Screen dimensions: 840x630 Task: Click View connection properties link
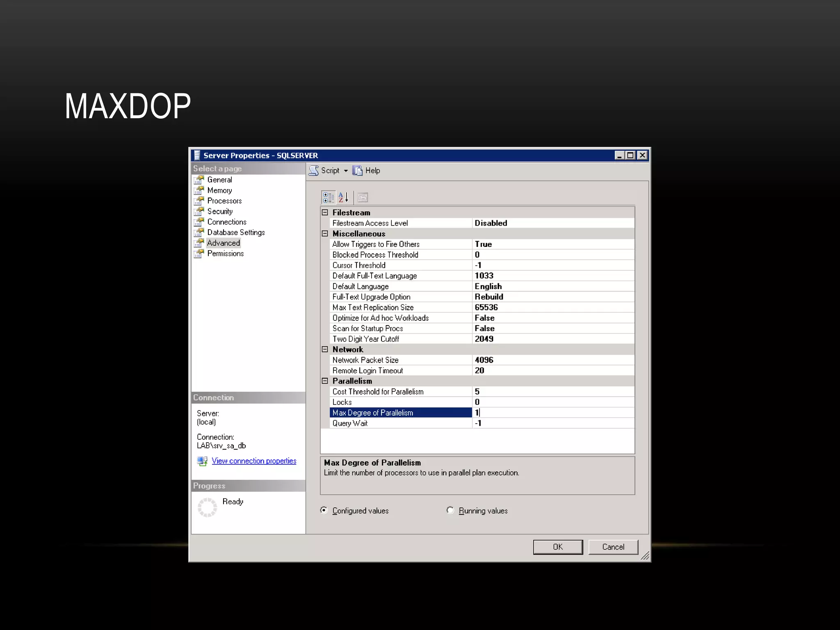point(254,461)
